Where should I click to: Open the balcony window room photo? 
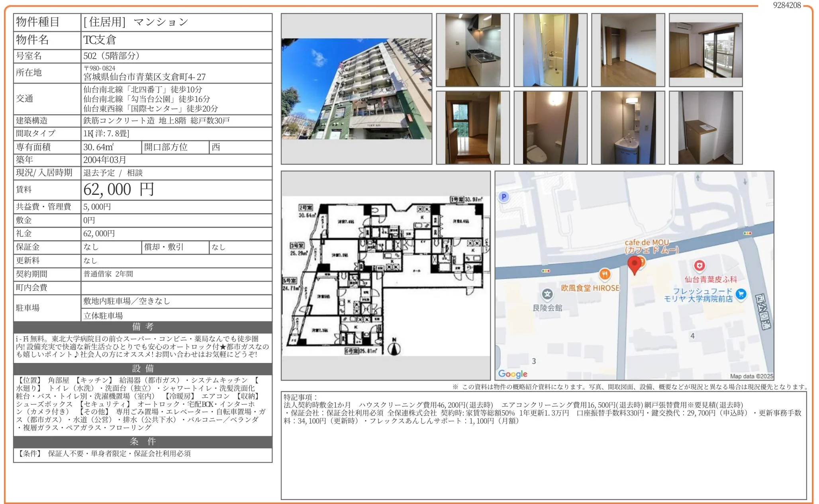pyautogui.click(x=705, y=50)
